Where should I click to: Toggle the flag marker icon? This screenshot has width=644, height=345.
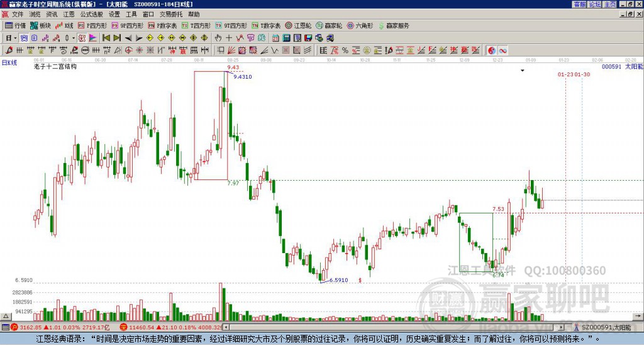point(93,38)
